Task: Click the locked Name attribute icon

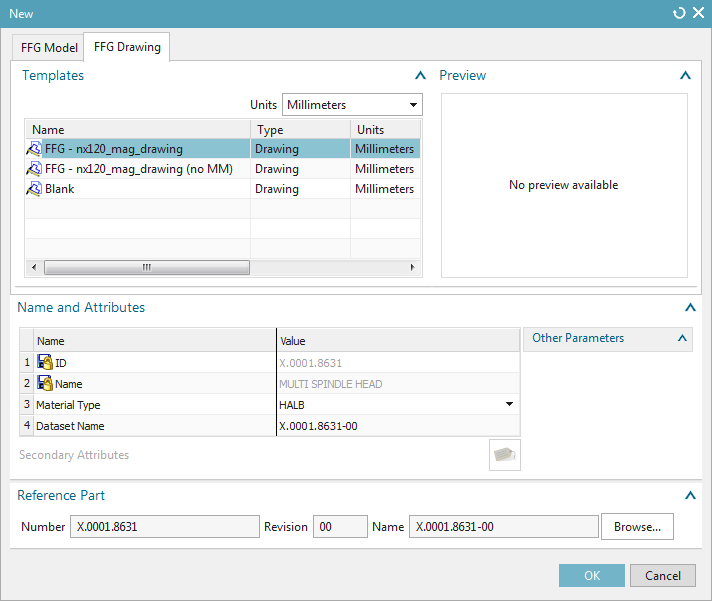Action: click(x=44, y=384)
